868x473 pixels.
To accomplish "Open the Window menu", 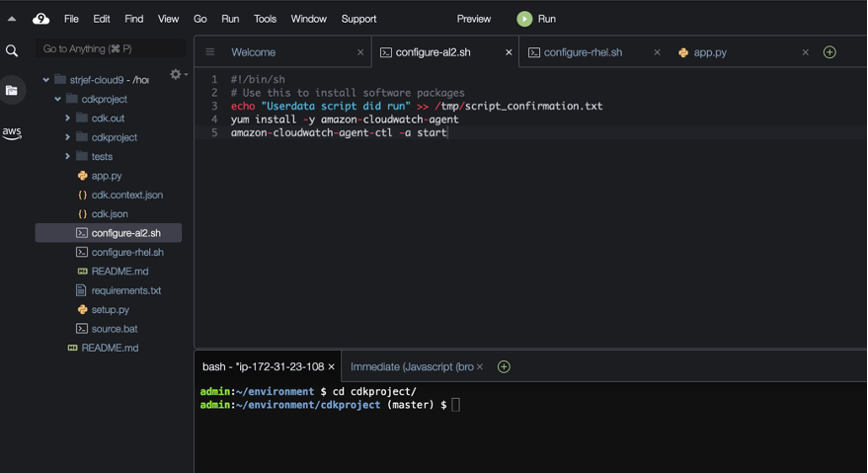I will 309,19.
